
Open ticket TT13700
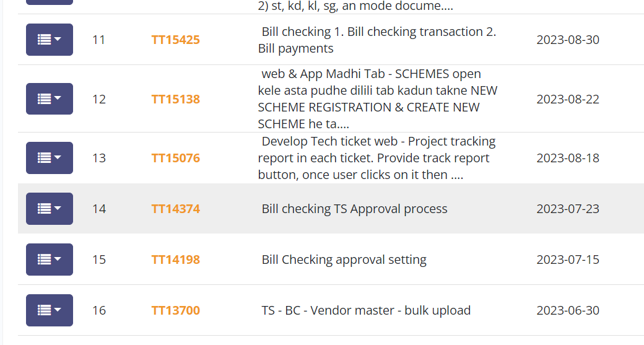(175, 310)
